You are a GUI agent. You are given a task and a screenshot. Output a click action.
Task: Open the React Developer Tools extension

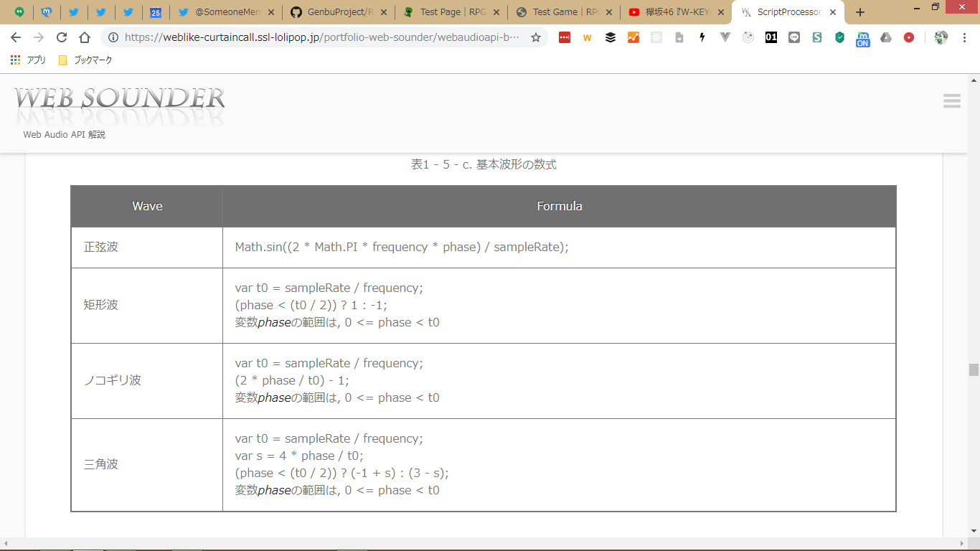point(656,37)
